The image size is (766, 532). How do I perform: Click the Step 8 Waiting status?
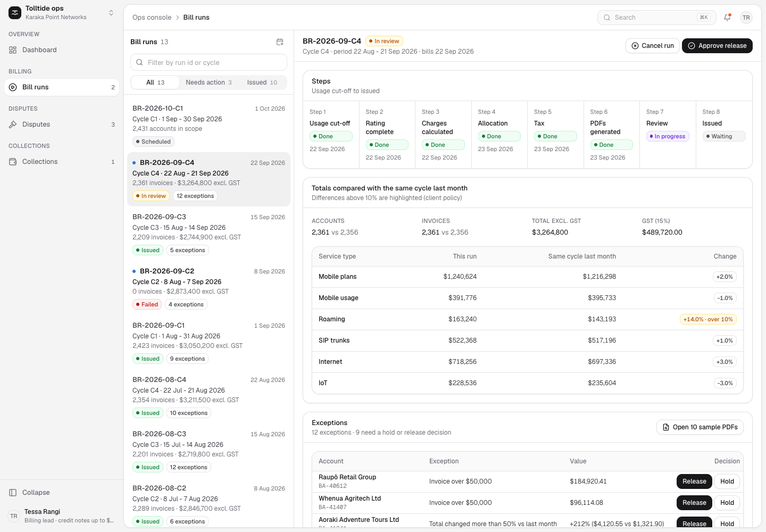[x=724, y=136]
